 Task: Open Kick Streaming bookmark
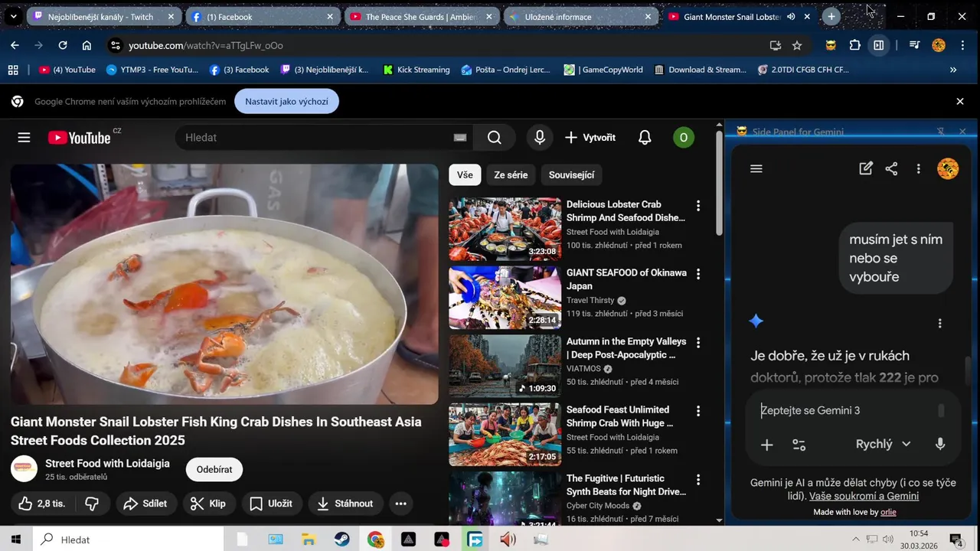416,70
